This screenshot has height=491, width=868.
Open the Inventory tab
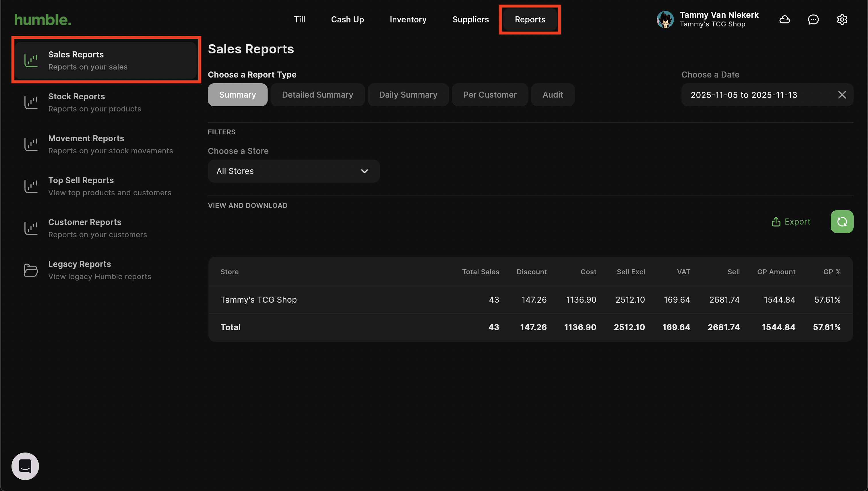click(408, 20)
